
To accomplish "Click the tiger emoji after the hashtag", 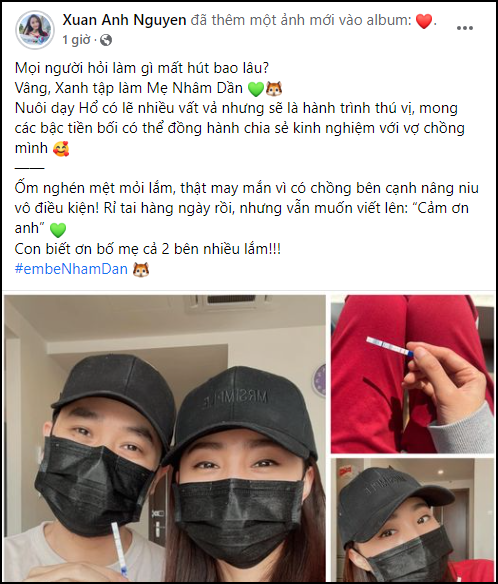I will 141,269.
